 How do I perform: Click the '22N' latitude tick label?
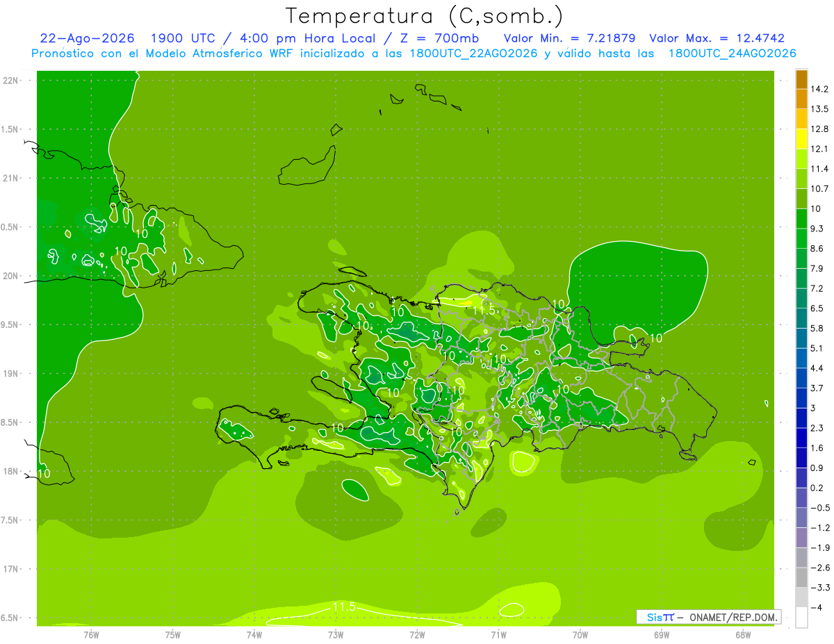10,80
